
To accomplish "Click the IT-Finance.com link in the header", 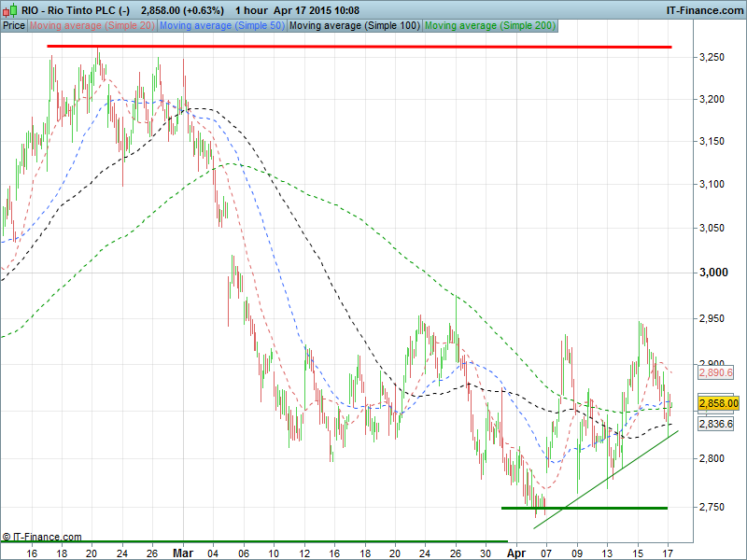I will 703,9.
